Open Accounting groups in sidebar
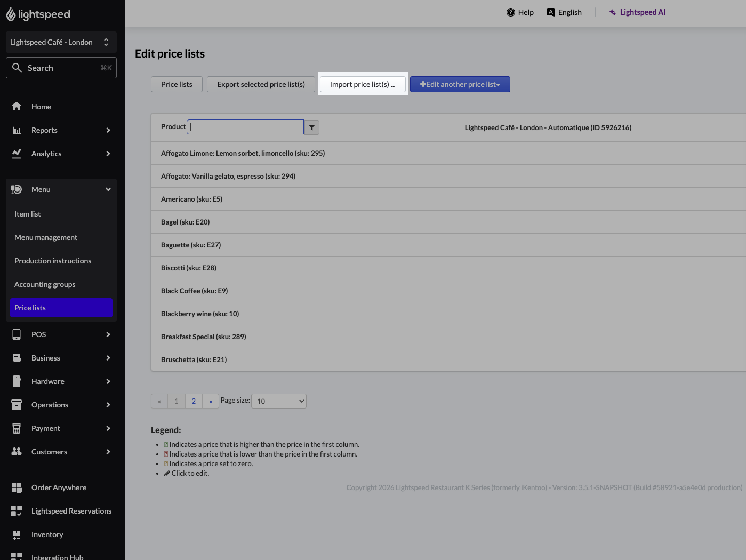746x560 pixels. (x=61, y=284)
